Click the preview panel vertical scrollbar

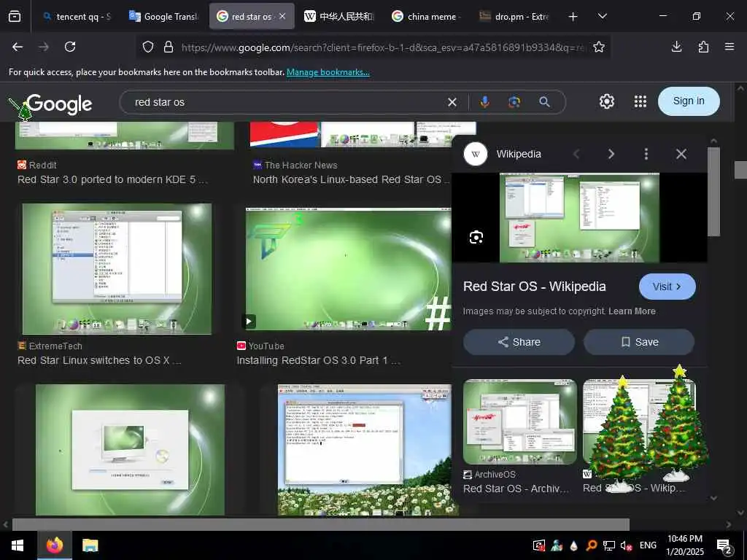point(713,192)
